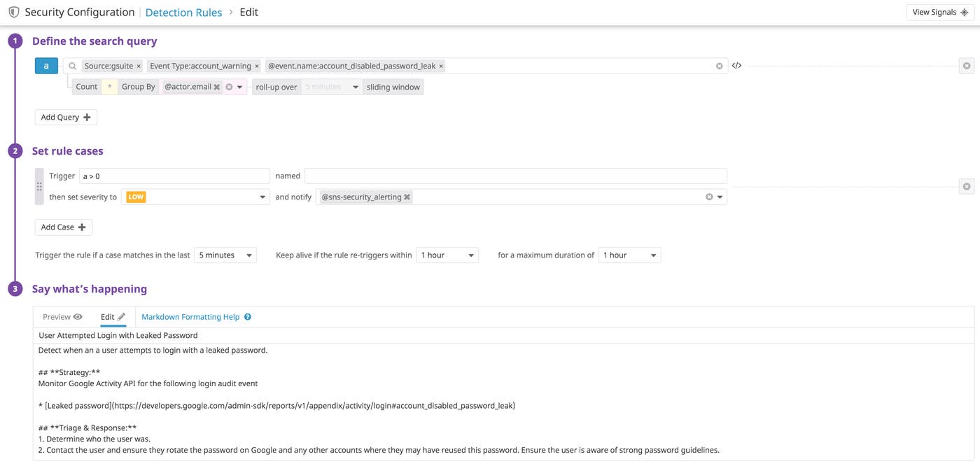Click the question mark beside Markdown Formatting Help
980x466 pixels.
click(x=247, y=316)
